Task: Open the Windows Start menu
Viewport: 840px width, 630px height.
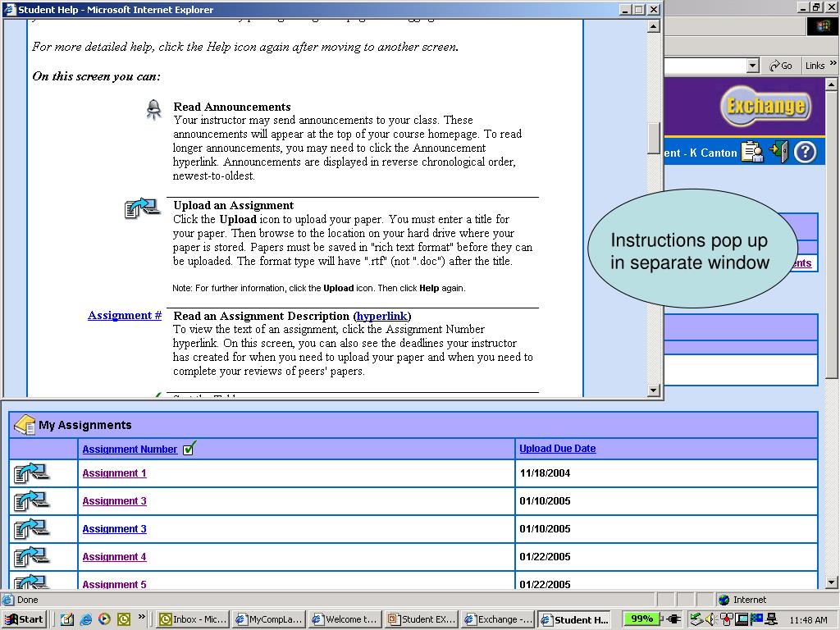Action: point(24,619)
